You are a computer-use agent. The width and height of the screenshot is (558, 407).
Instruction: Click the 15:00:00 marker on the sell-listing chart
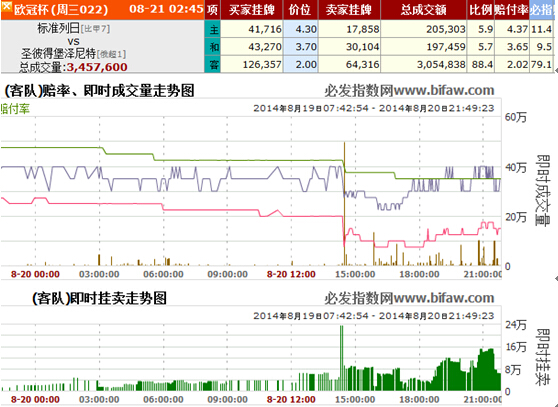point(355,399)
